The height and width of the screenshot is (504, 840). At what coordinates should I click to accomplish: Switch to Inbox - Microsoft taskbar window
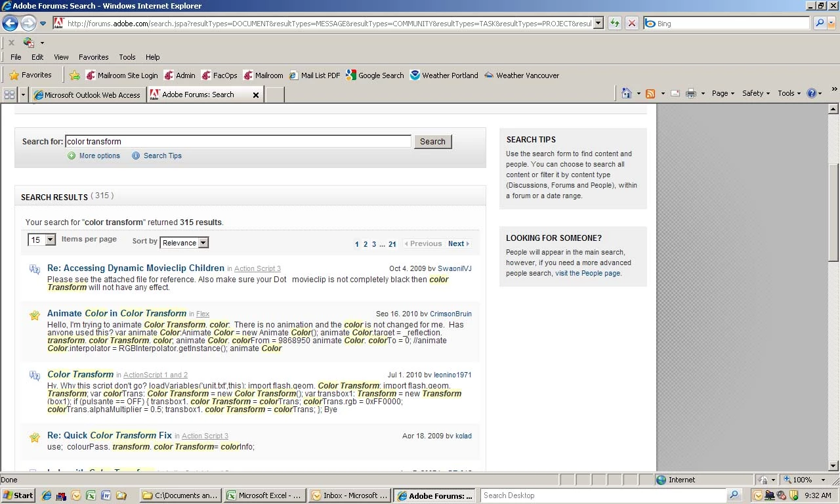click(x=350, y=495)
